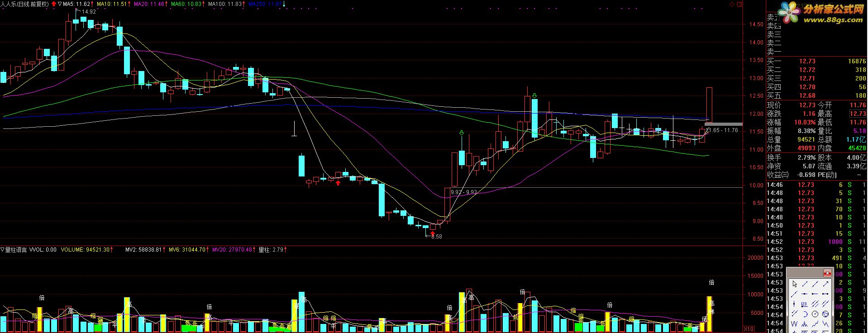Image resolution: width=868 pixels, height=333 pixels.
Task: Click the 量柱: 2.79 value
Action: pyautogui.click(x=271, y=249)
